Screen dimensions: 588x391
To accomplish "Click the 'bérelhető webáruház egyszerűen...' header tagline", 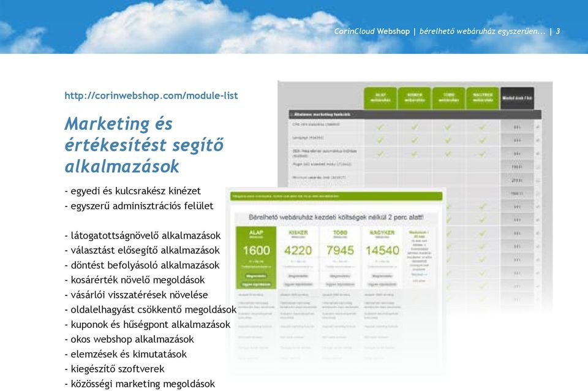I will pos(482,31).
